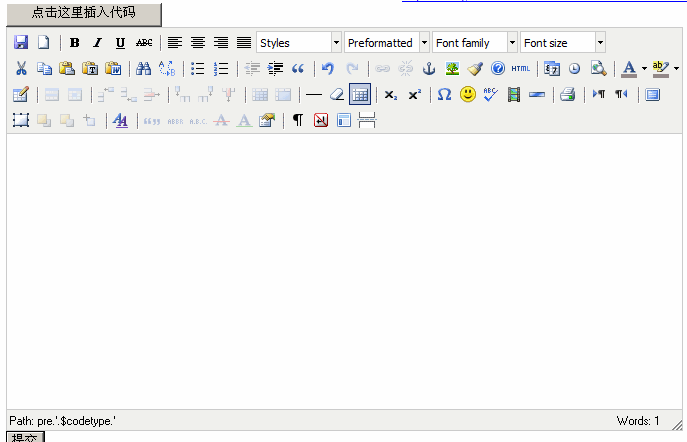Expand the text color picker arrow
This screenshot has height=442, width=687.
pyautogui.click(x=644, y=68)
